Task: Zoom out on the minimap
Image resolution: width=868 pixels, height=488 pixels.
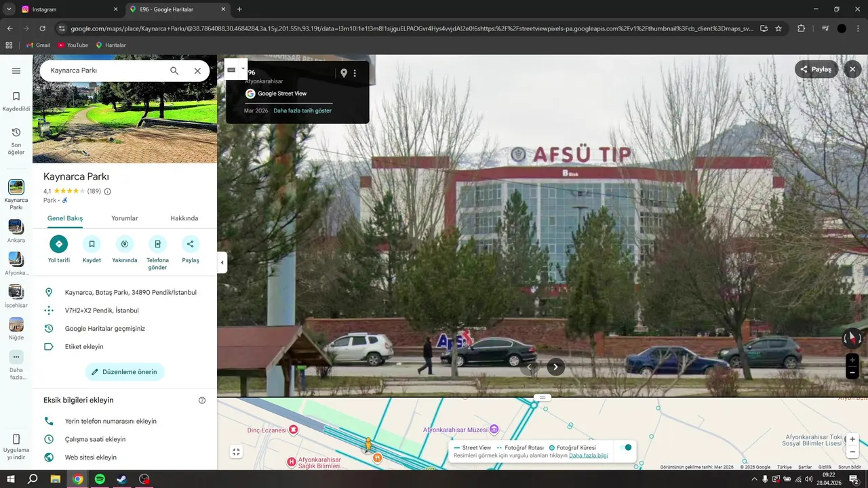Action: [853, 452]
